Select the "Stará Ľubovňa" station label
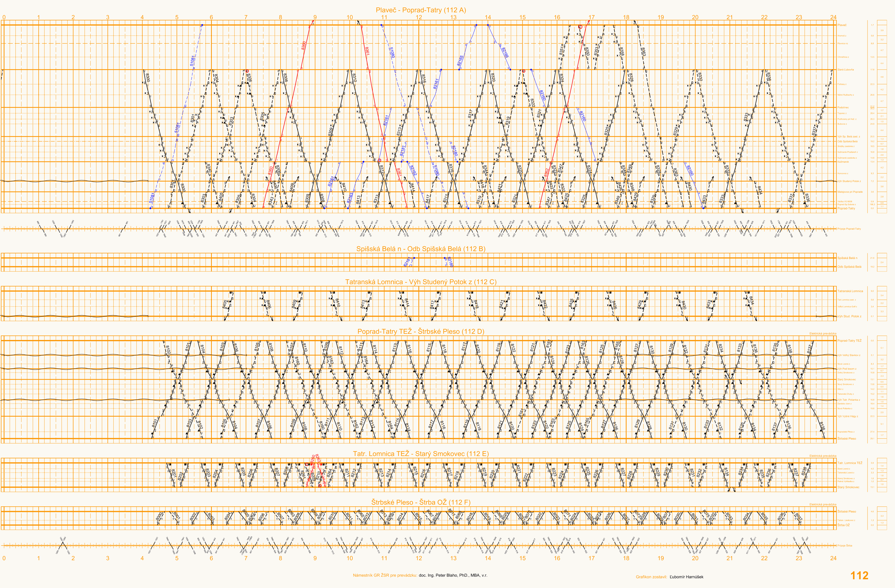Image resolution: width=895 pixels, height=588 pixels. pyautogui.click(x=845, y=69)
